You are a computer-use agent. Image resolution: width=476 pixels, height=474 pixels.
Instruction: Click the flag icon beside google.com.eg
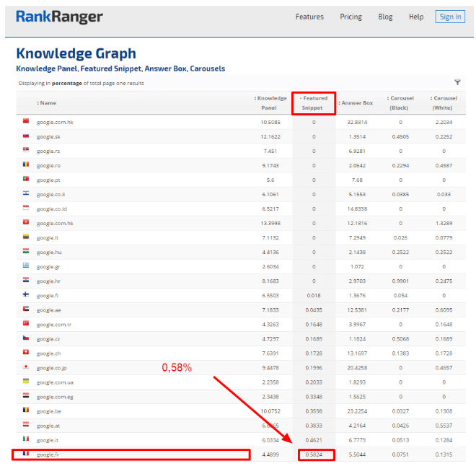26,396
